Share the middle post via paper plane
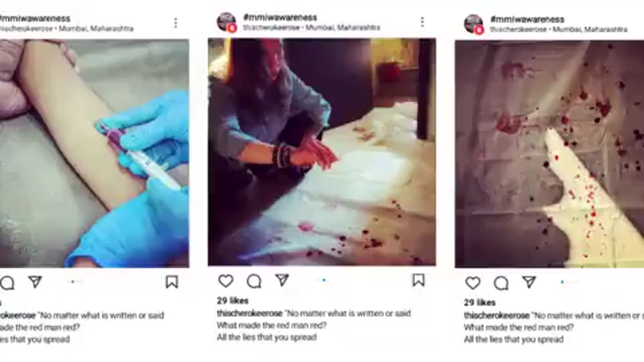644x362 pixels. pyautogui.click(x=282, y=281)
